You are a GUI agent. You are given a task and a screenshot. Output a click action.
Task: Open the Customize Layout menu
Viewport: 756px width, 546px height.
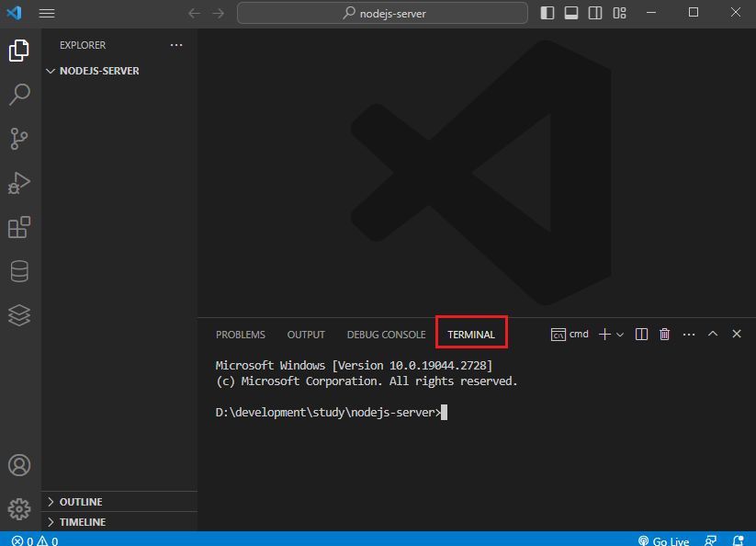[x=619, y=13]
